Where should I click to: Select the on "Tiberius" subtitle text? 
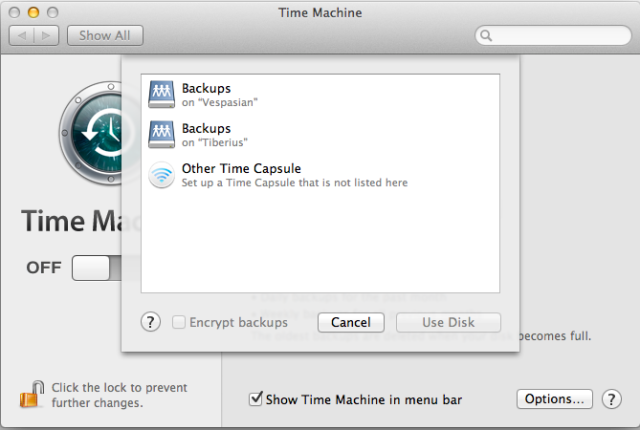pos(215,142)
